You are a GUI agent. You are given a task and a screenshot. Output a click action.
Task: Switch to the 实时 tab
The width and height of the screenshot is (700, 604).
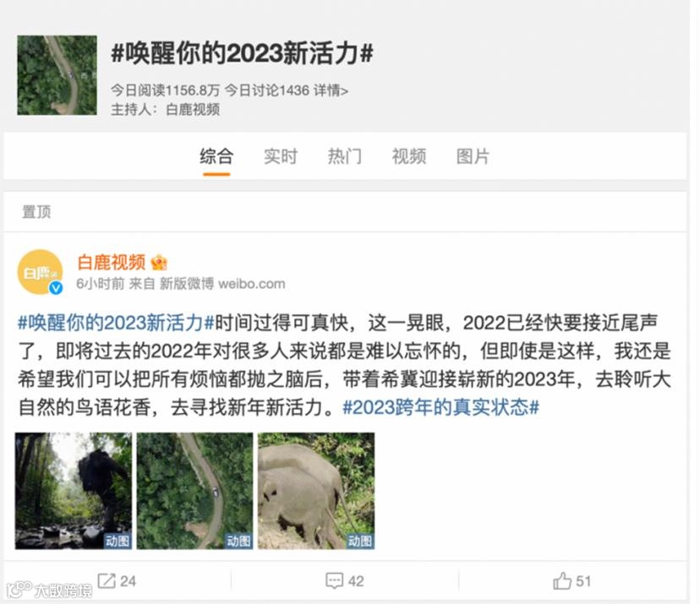281,156
